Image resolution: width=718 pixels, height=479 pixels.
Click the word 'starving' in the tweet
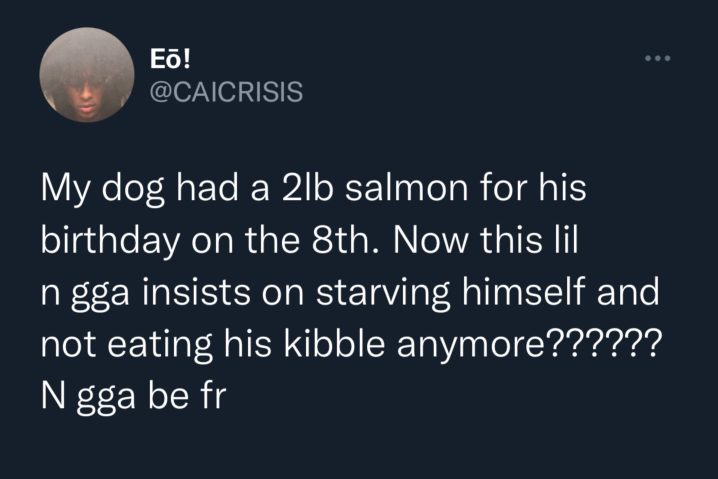tap(383, 293)
